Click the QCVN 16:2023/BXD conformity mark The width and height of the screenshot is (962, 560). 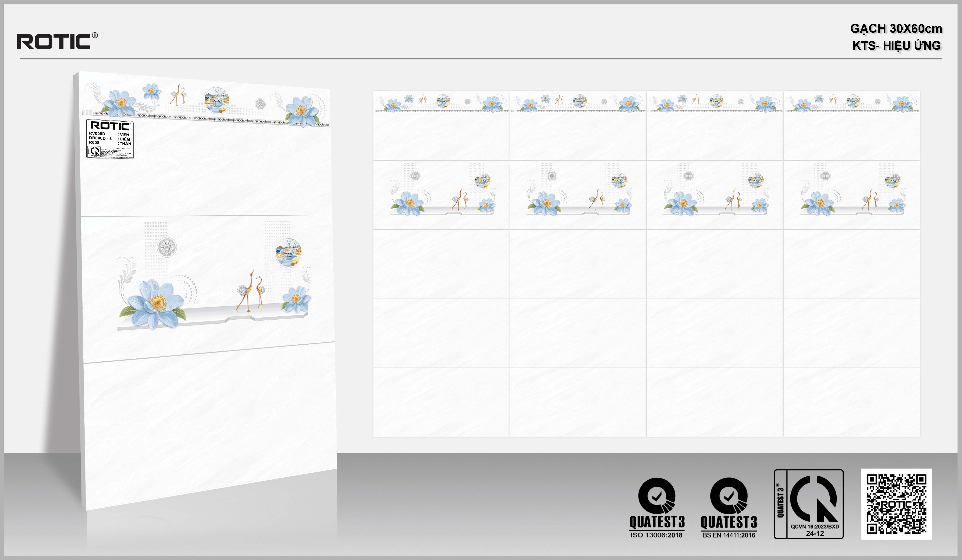pyautogui.click(x=809, y=504)
